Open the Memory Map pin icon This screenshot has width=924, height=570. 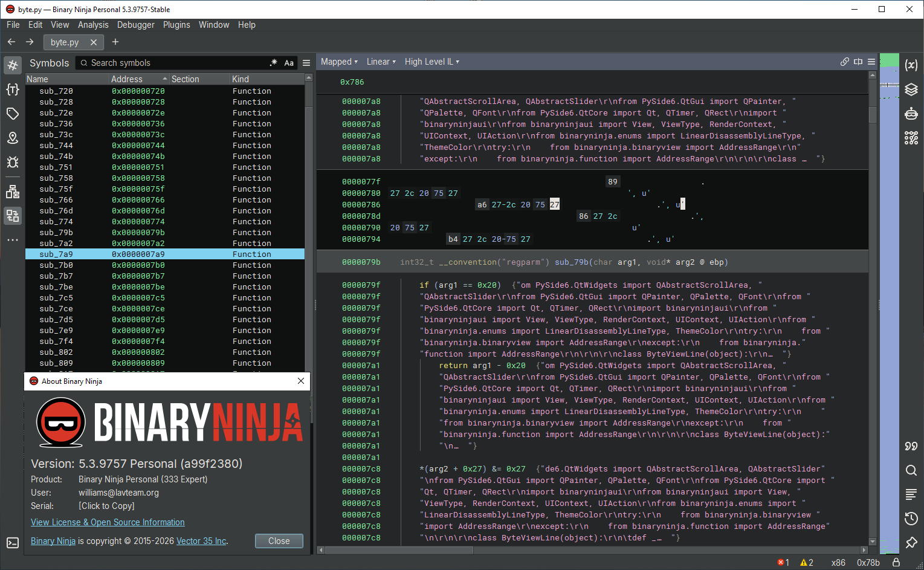(13, 138)
